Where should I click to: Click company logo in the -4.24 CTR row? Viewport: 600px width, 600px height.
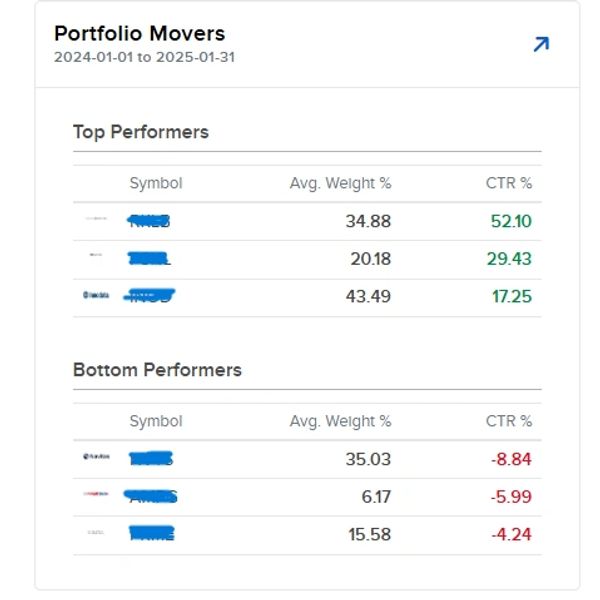96,534
